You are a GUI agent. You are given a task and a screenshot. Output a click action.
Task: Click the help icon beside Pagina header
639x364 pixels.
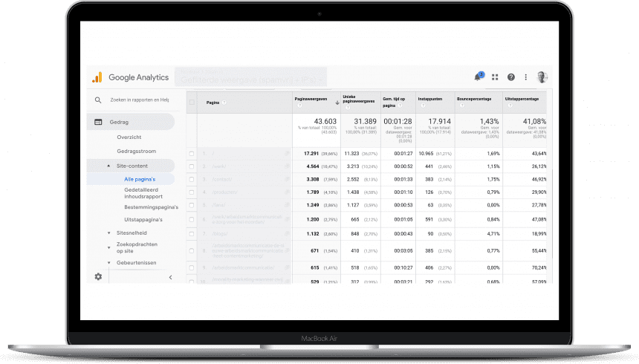[224, 103]
